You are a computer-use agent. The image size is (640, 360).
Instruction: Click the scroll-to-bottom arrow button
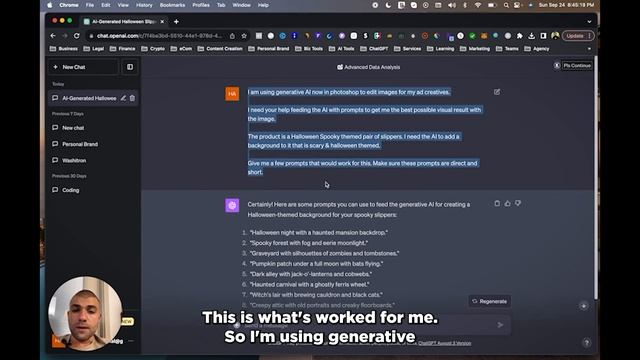click(584, 306)
